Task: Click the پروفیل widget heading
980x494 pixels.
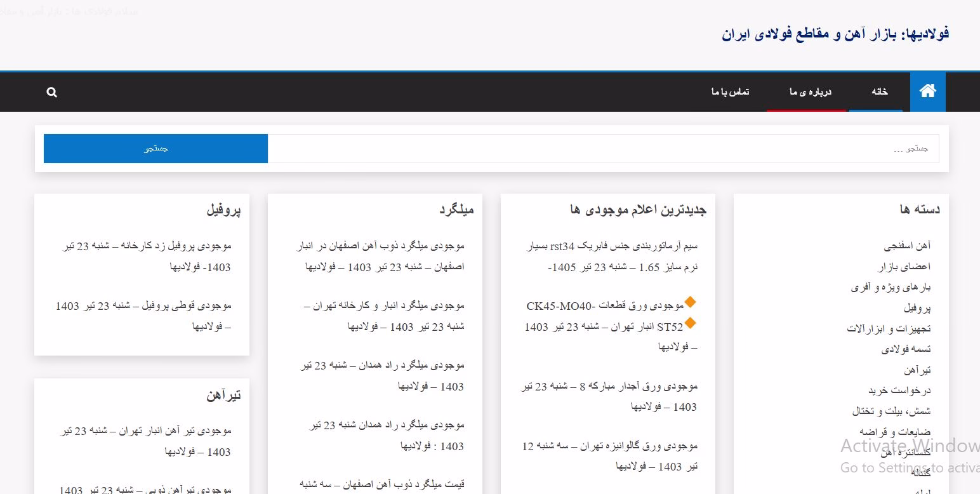Action: 223,210
